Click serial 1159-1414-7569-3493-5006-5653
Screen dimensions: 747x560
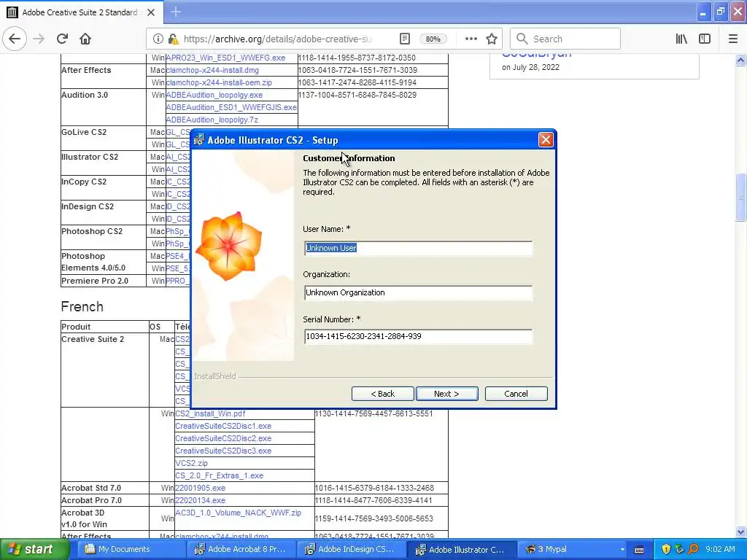point(373,518)
